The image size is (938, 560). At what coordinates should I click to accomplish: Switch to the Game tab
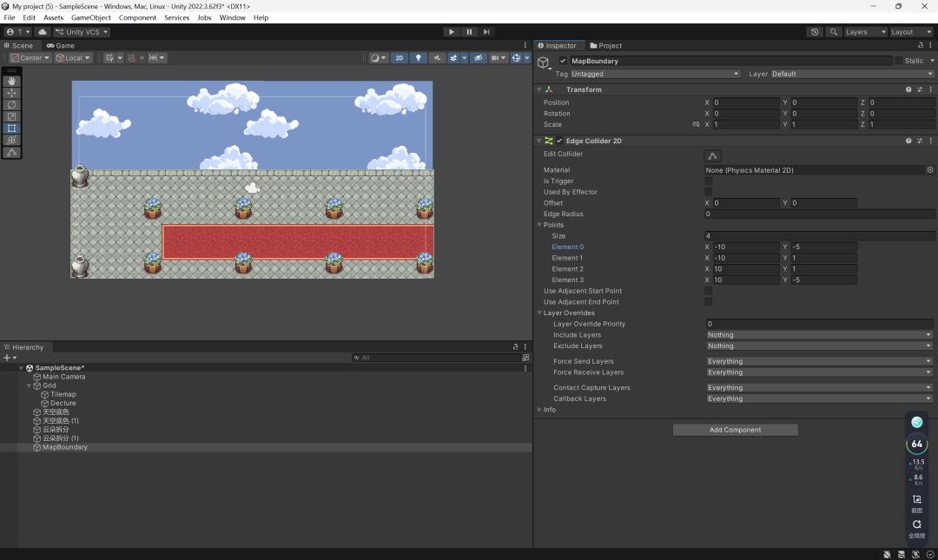coord(61,45)
